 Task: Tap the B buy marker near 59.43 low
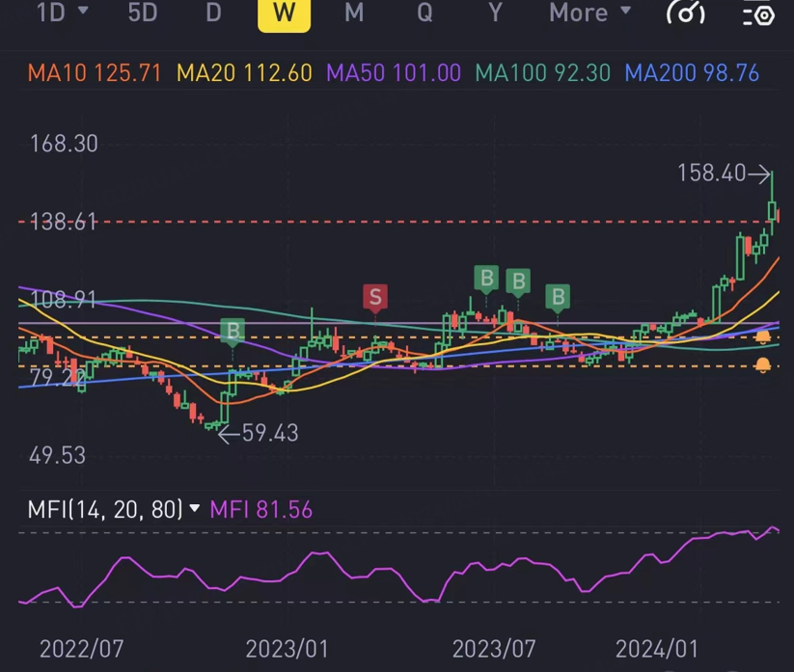pyautogui.click(x=233, y=332)
